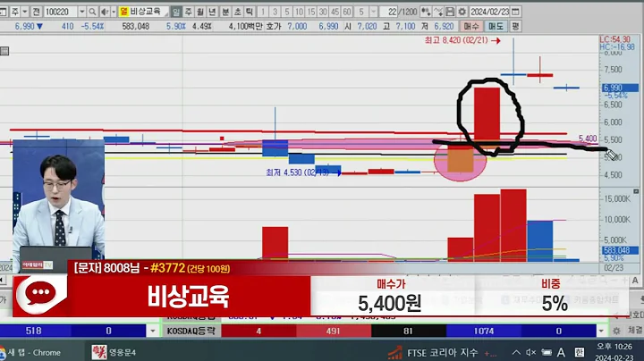The width and height of the screenshot is (644, 361).
Task: Open the dropdown next to the speaker icon
Action: point(114,12)
